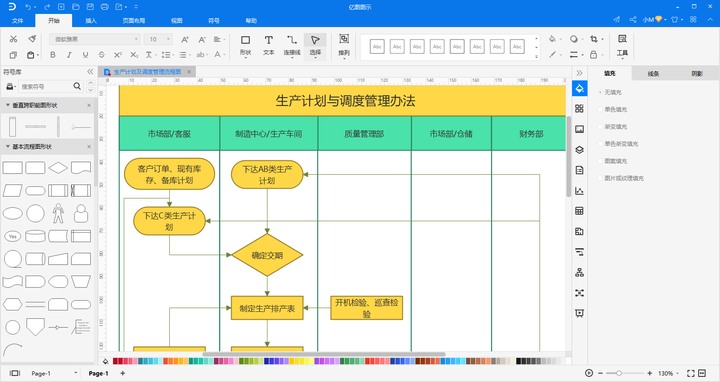Toggle the page panel icon in status bar
The image size is (720, 382).
click(x=15, y=373)
